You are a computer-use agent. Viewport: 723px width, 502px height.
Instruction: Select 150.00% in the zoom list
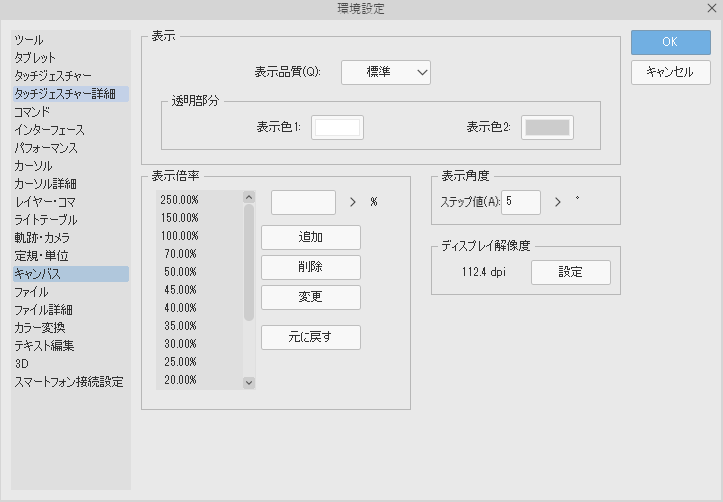(x=199, y=218)
